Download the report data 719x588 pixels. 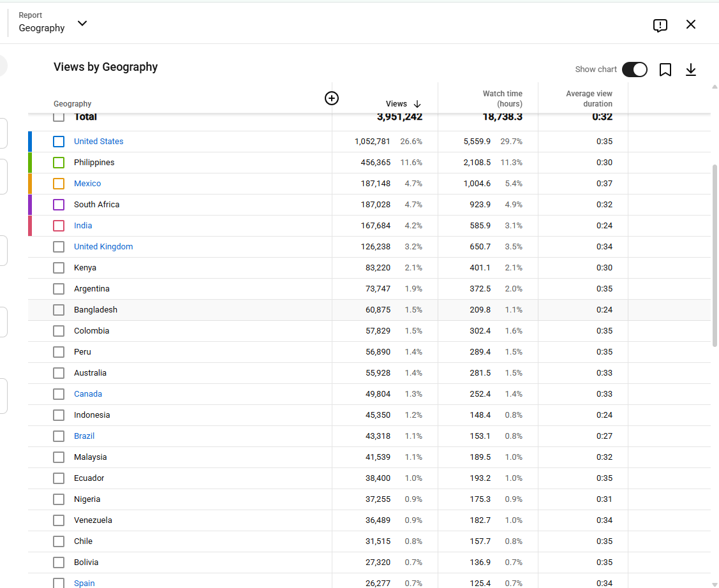click(690, 70)
